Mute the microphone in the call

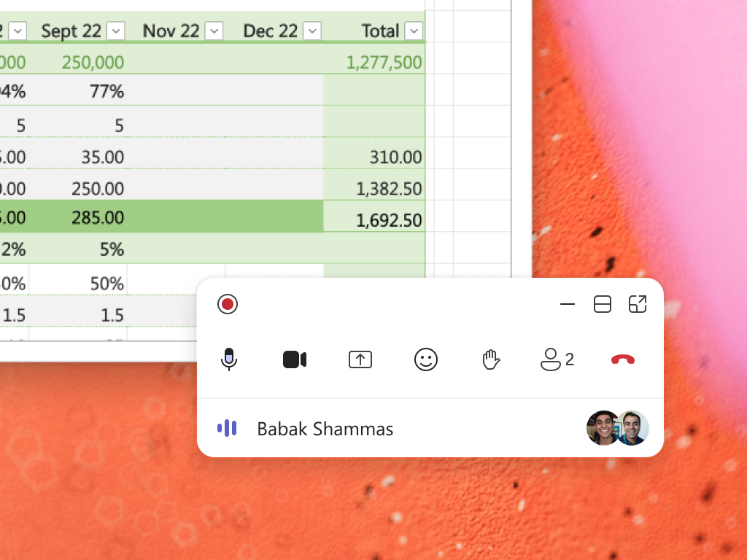pos(229,359)
